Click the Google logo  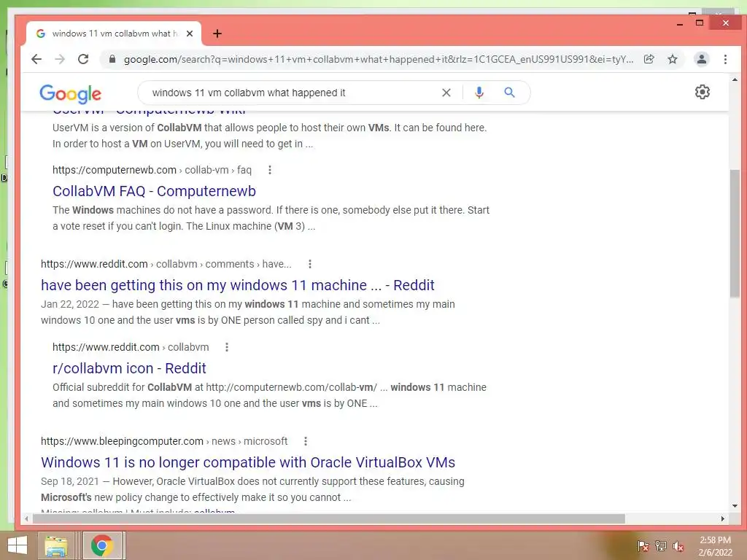(71, 94)
